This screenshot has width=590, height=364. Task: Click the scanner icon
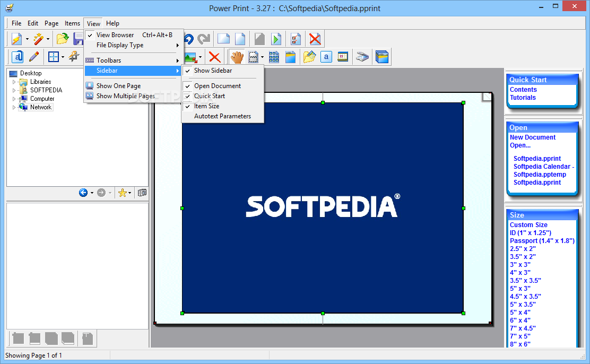(x=362, y=57)
